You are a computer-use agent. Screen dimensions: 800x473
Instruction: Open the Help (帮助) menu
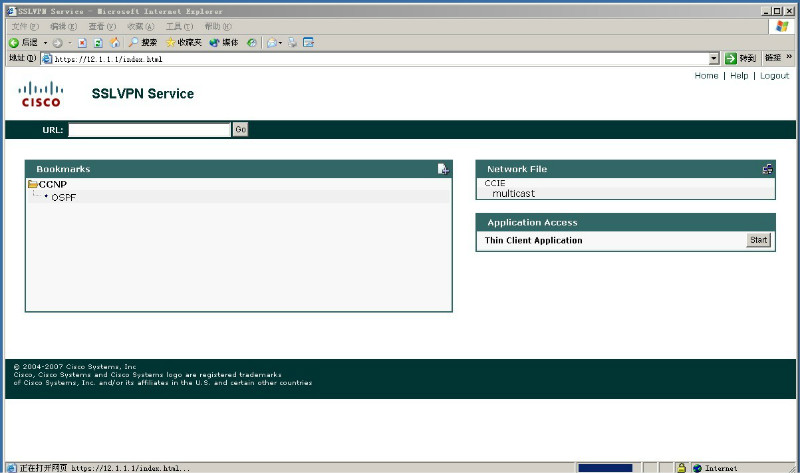click(218, 27)
